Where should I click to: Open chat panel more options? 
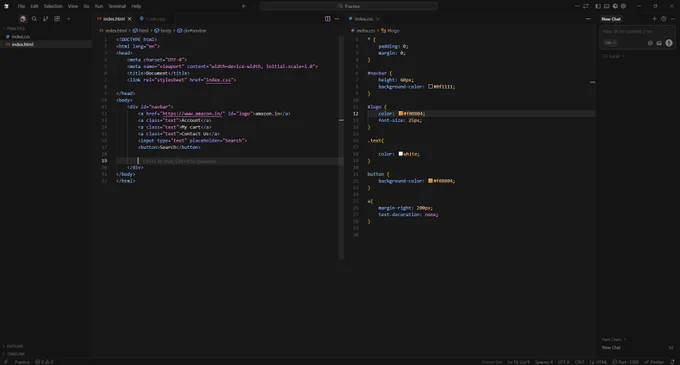point(673,19)
